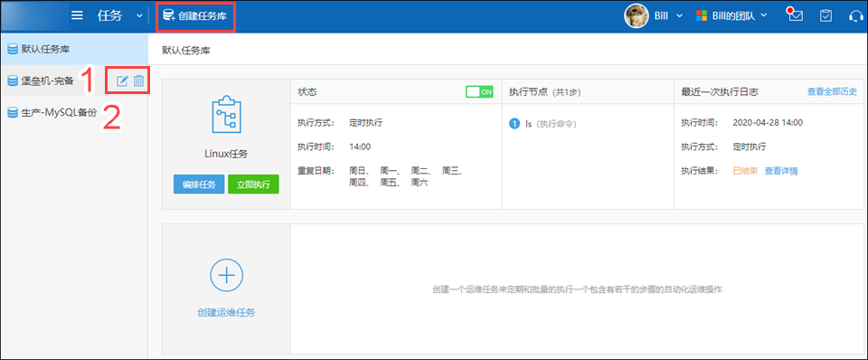Toggle the 状态 ON switch off

tap(479, 92)
